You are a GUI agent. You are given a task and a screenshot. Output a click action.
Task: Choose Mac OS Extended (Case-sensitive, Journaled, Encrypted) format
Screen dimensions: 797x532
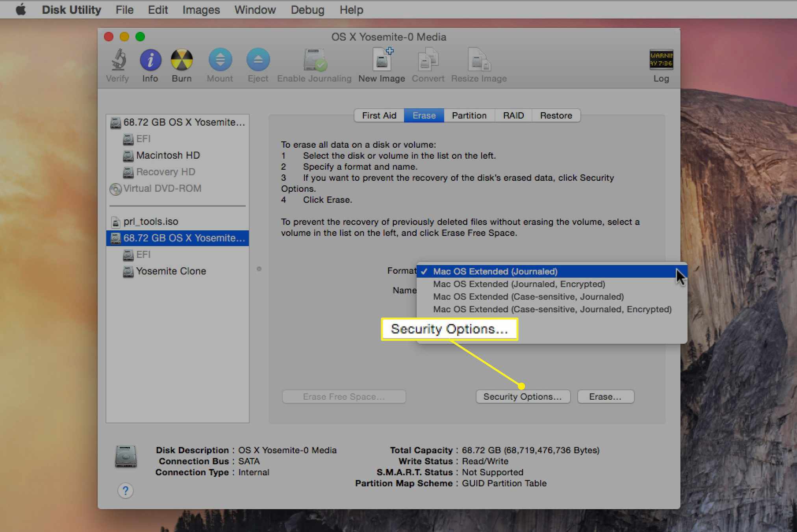tap(552, 309)
